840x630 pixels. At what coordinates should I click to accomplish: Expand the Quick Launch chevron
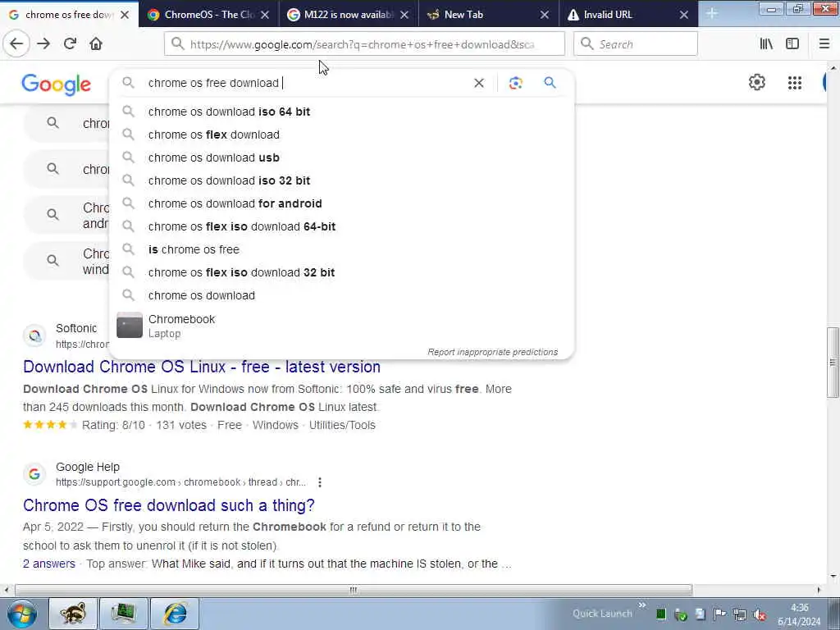641,606
